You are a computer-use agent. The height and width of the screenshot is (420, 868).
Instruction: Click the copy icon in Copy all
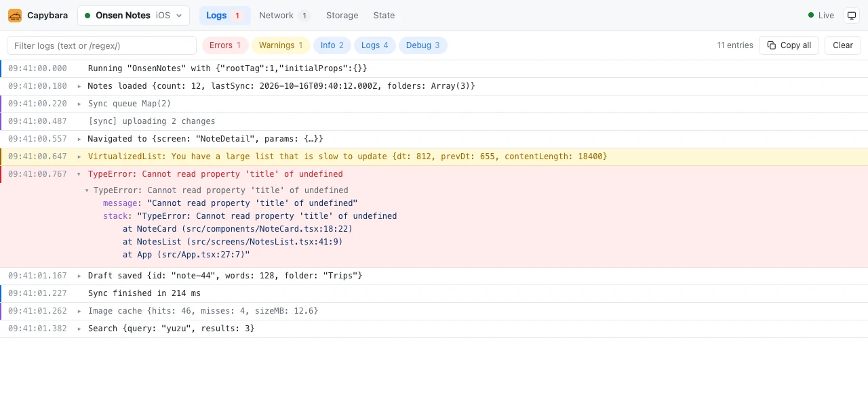coord(772,45)
